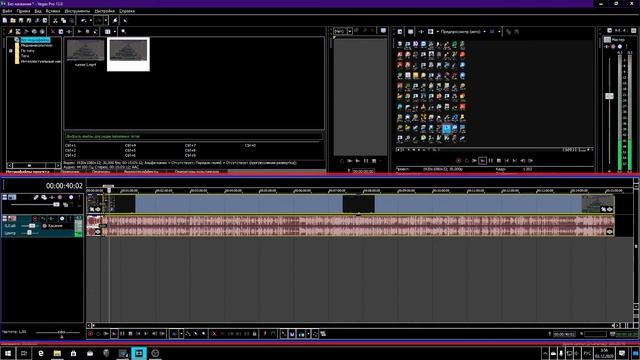Toggle loop playback in timeline transport

[98, 334]
